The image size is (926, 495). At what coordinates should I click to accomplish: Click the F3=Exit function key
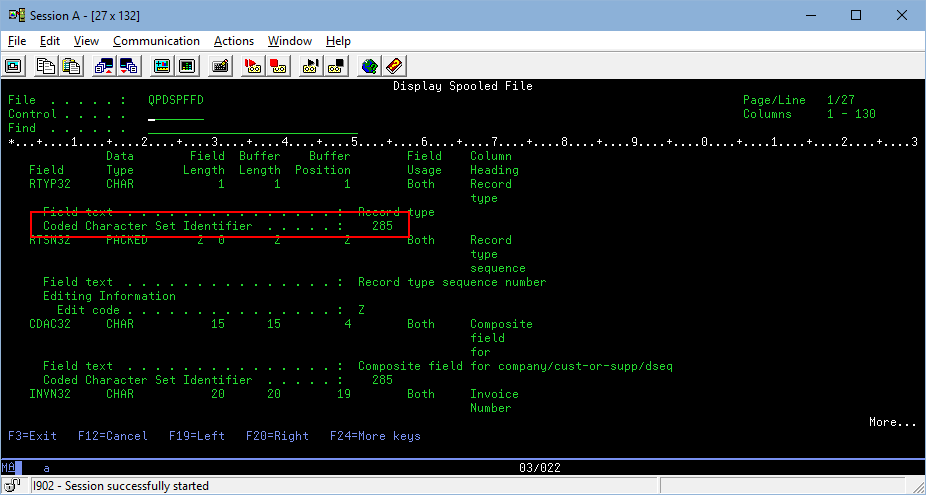click(32, 436)
